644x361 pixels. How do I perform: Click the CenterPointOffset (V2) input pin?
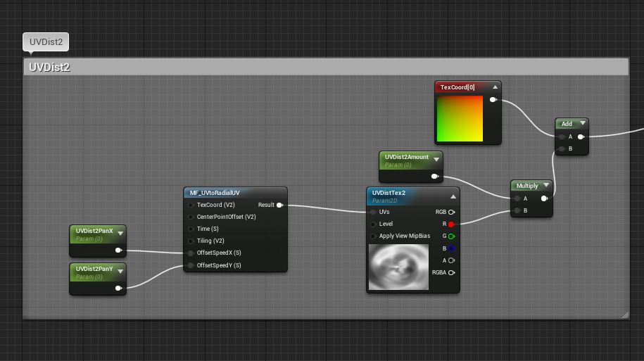(x=190, y=217)
